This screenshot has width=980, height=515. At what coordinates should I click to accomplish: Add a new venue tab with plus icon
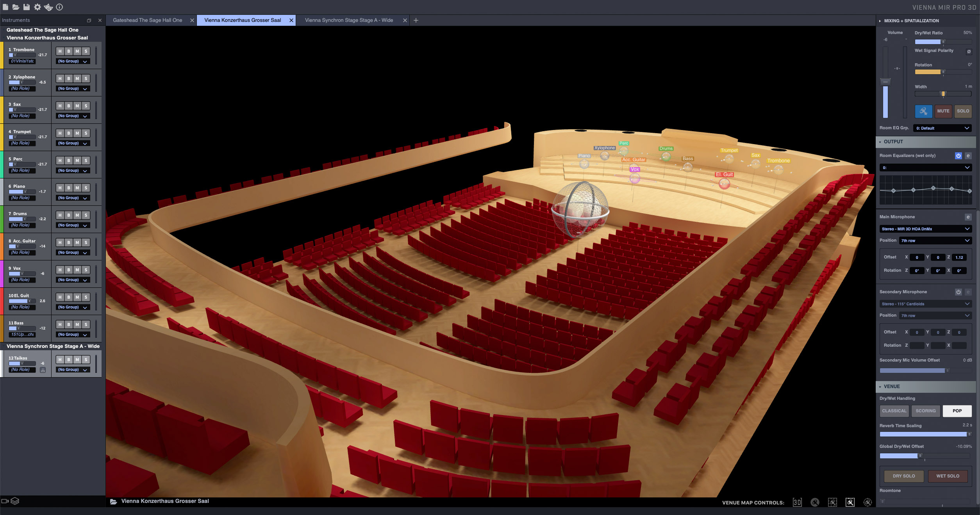pyautogui.click(x=416, y=20)
